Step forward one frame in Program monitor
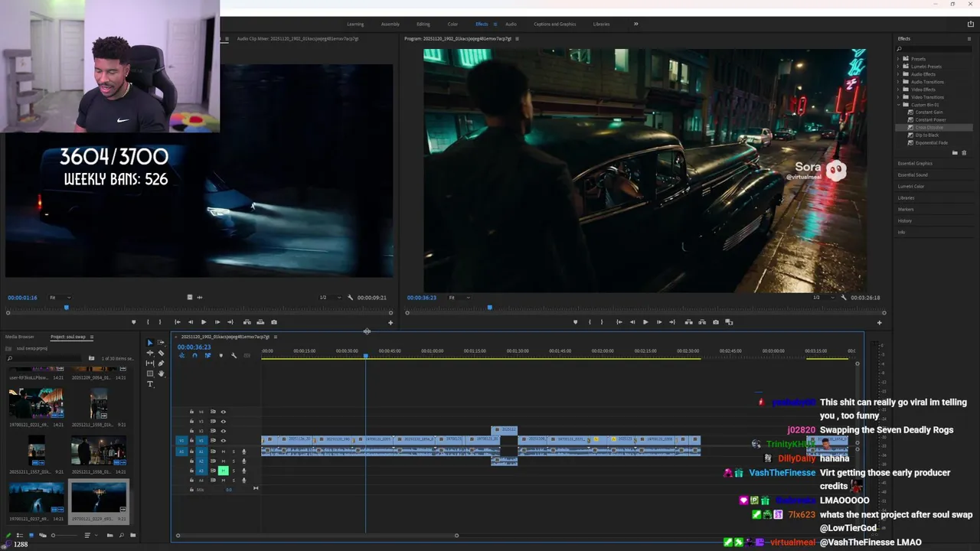The image size is (980, 551). click(658, 322)
